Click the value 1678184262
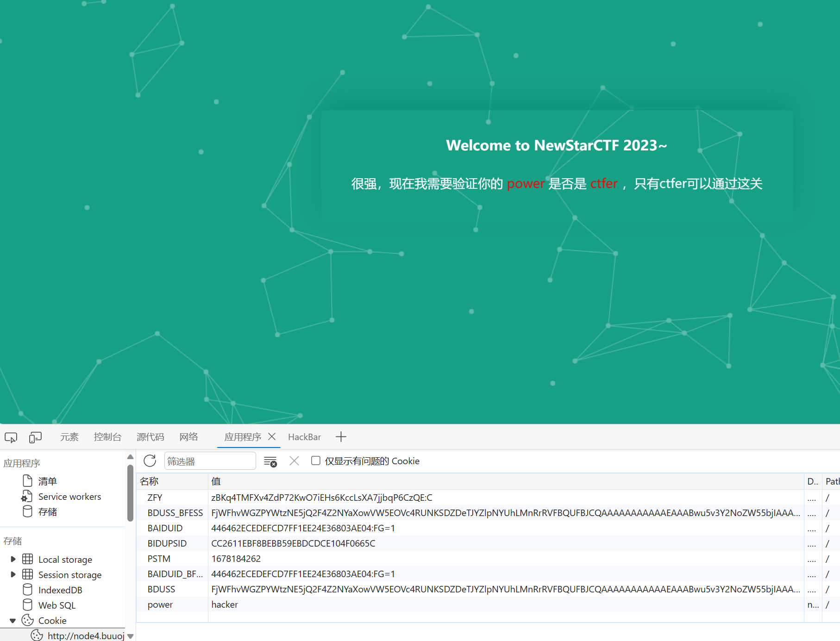The width and height of the screenshot is (840, 641). pyautogui.click(x=236, y=559)
